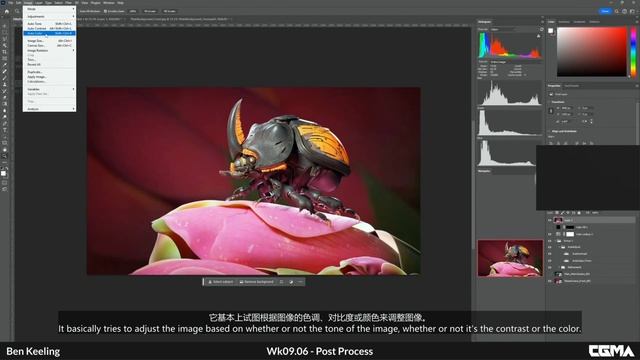
Task: Choose Auto Tone from Image menu
Action: (x=49, y=24)
